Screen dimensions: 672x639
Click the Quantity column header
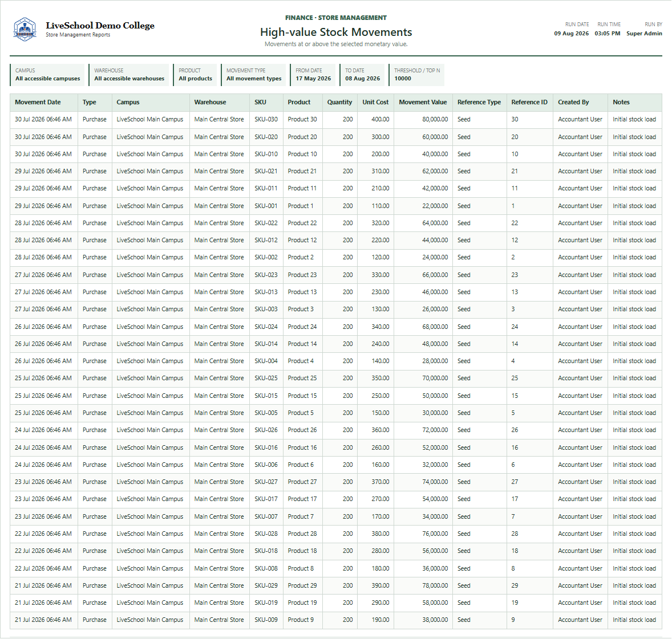(x=340, y=103)
